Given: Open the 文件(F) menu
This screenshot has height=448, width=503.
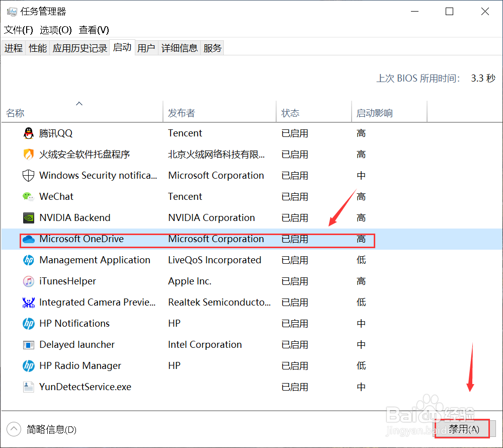Looking at the screenshot, I should tap(18, 30).
